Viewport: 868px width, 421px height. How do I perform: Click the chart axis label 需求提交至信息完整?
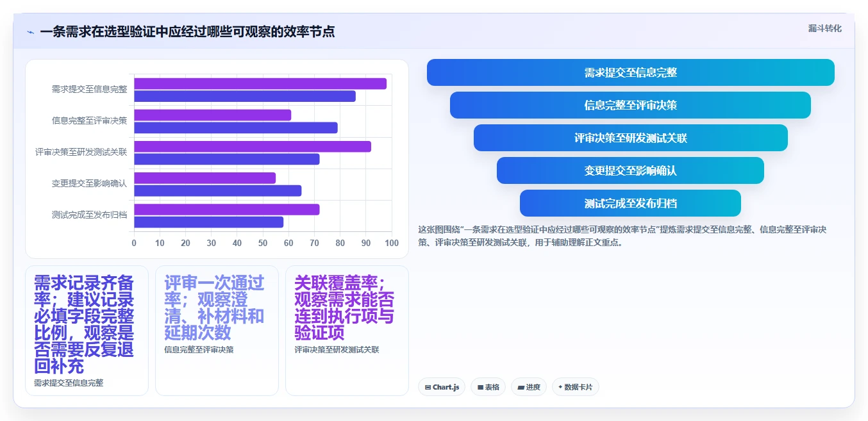(90, 90)
